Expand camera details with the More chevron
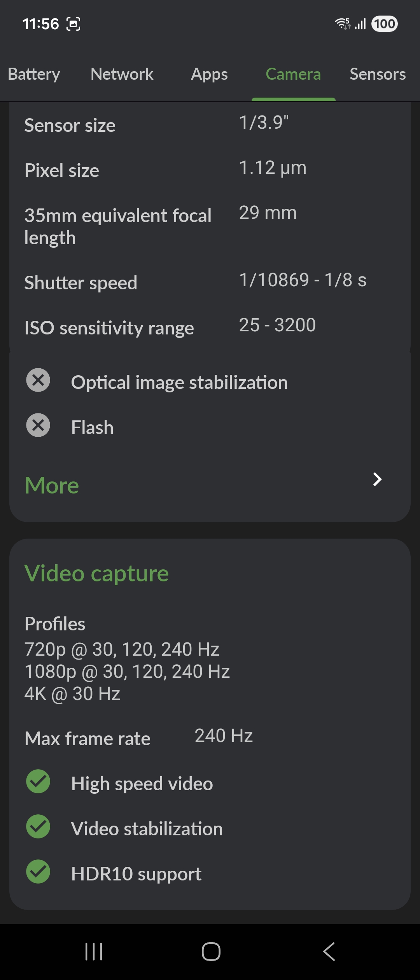Screen dimensions: 420x980 tap(377, 479)
